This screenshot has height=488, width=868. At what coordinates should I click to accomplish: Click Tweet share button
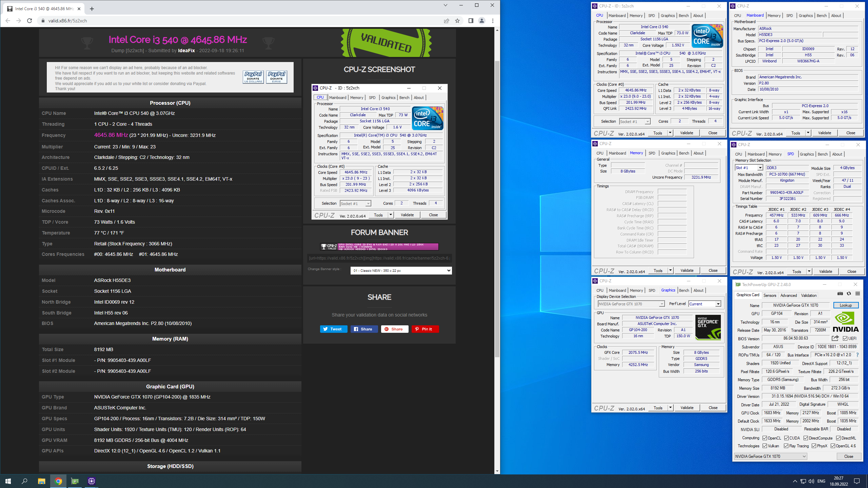point(334,329)
